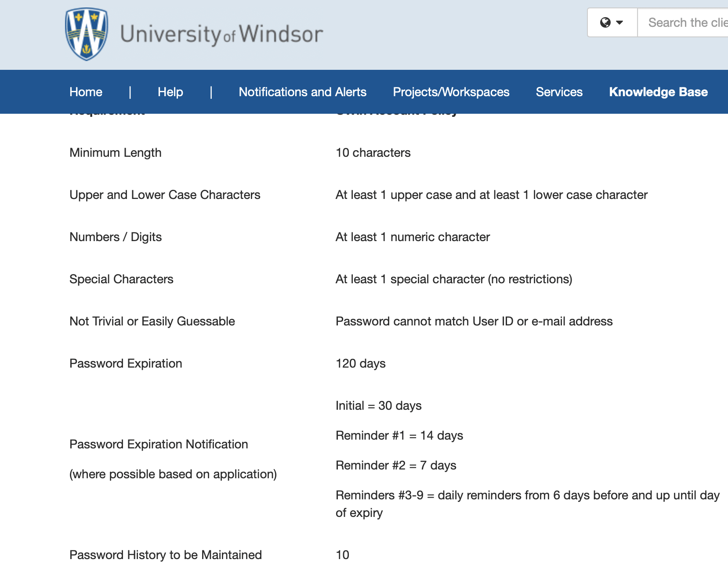This screenshot has width=728, height=574.
Task: Select the Knowledge Base tab
Action: coord(658,92)
